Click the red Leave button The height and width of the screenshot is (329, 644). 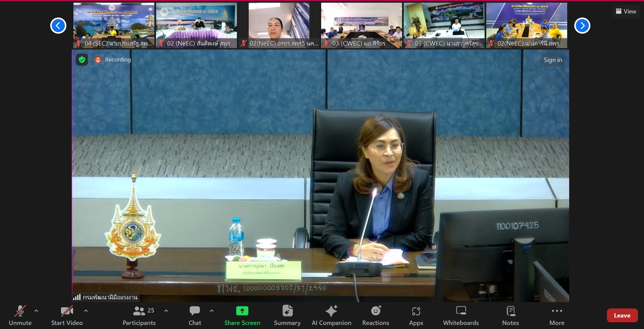(x=622, y=316)
